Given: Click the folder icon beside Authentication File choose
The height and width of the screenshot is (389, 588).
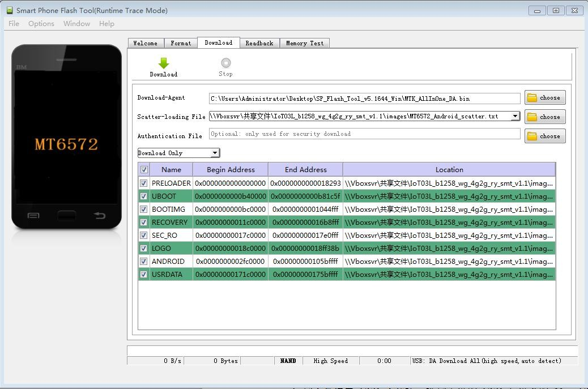Looking at the screenshot, I should tap(532, 136).
